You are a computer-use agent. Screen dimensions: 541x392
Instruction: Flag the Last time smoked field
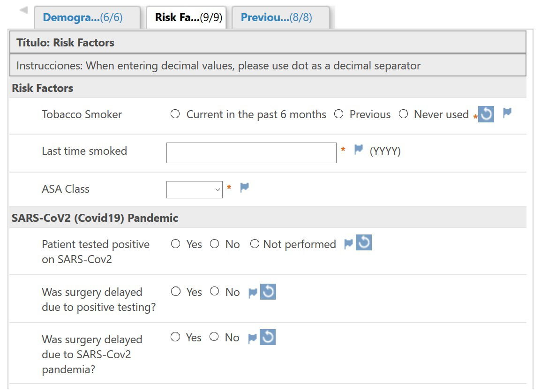tap(359, 150)
